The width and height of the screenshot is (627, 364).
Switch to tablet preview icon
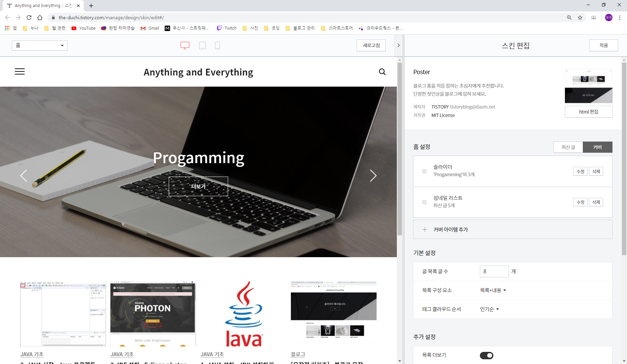(x=202, y=45)
